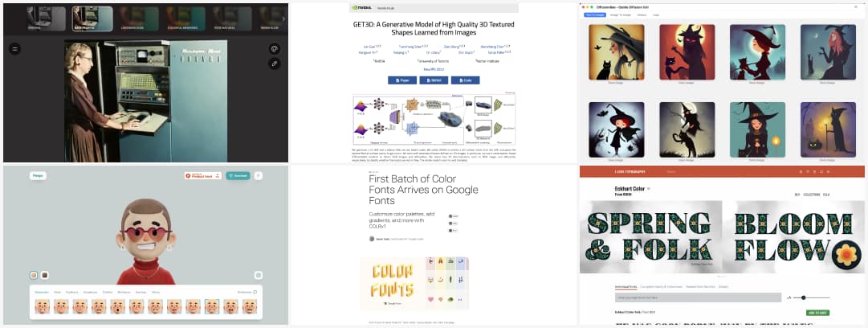Adjust the font preview size slider
The width and height of the screenshot is (868, 328).
[x=803, y=297]
